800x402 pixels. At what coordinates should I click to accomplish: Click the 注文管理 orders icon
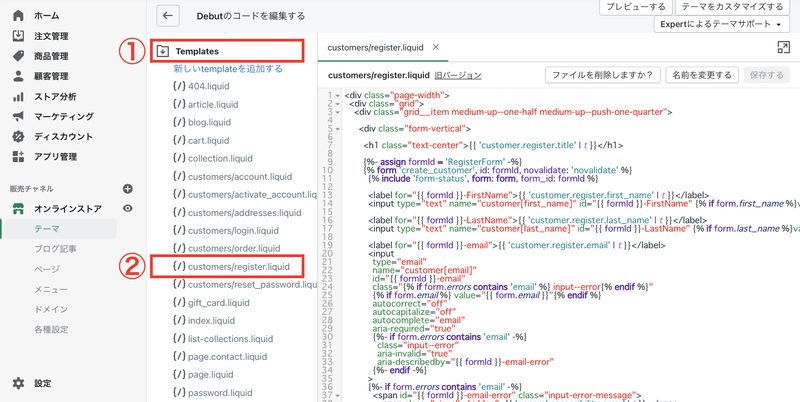pos(18,36)
